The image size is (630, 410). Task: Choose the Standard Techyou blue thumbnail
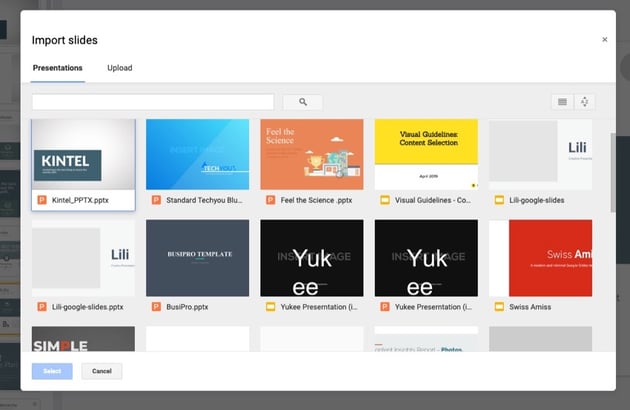197,155
